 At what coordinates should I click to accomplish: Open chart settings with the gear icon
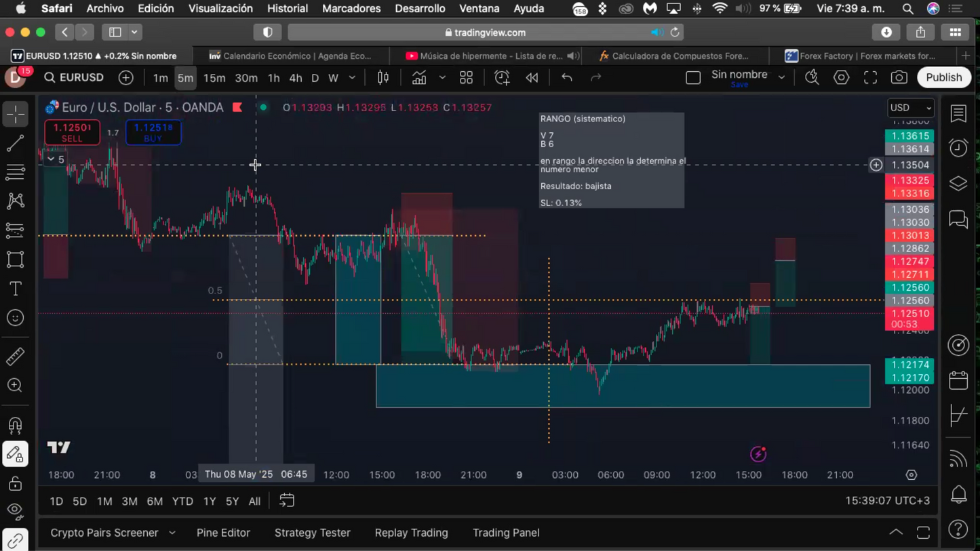tap(841, 77)
